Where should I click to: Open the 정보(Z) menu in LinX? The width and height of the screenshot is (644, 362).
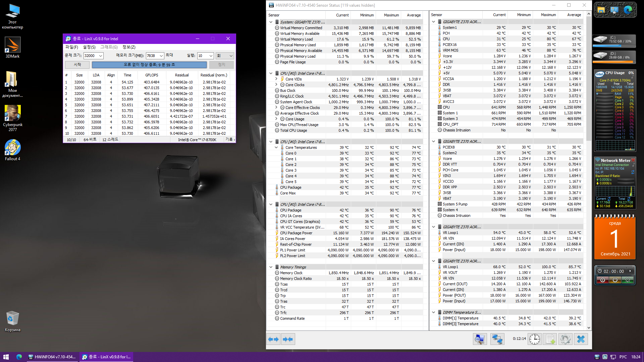[129, 47]
